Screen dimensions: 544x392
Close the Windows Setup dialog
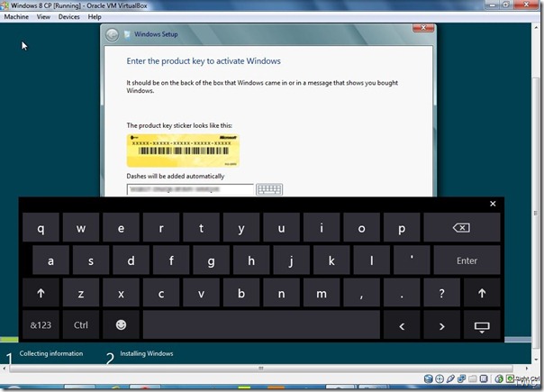tap(423, 28)
